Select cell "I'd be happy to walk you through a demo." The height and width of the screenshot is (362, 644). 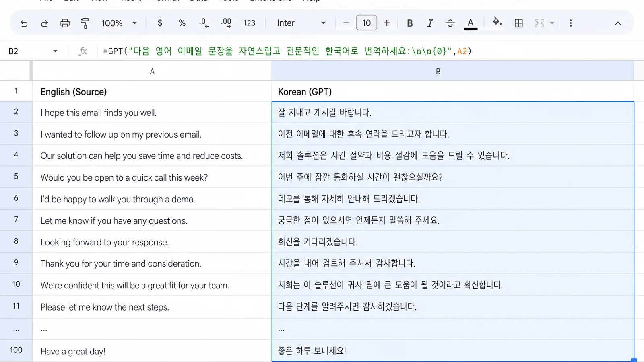[x=152, y=199]
